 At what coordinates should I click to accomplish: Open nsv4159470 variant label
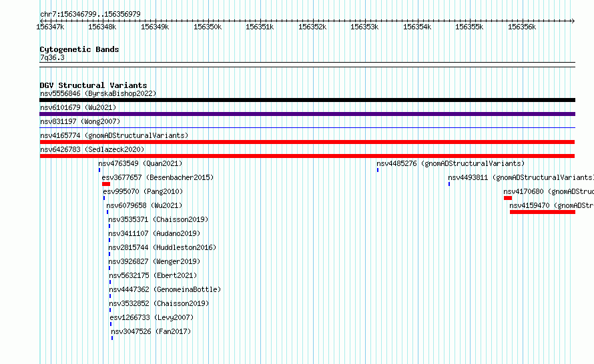551,205
